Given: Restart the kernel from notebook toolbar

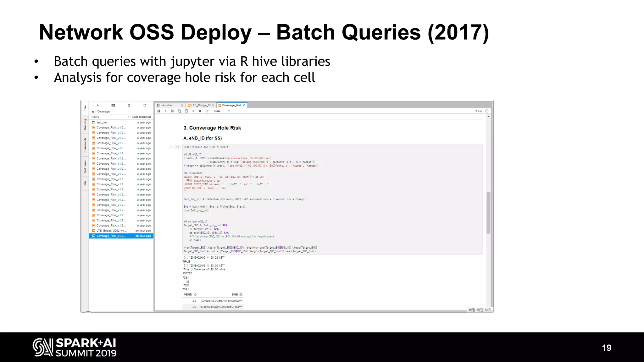Looking at the screenshot, I should pos(207,111).
